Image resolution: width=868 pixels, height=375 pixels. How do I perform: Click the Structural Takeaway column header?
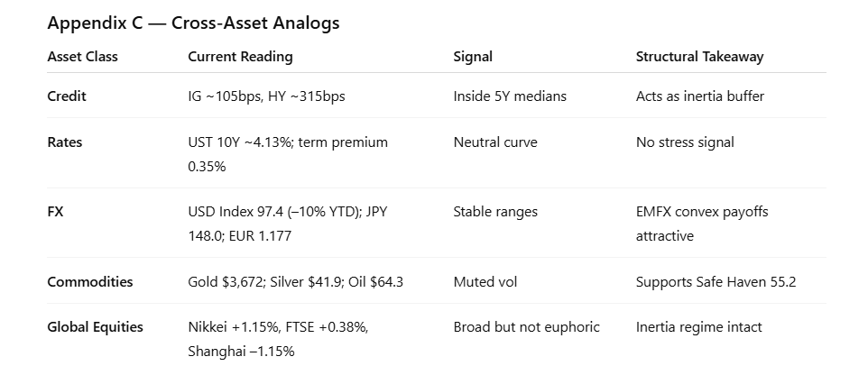[x=699, y=57]
